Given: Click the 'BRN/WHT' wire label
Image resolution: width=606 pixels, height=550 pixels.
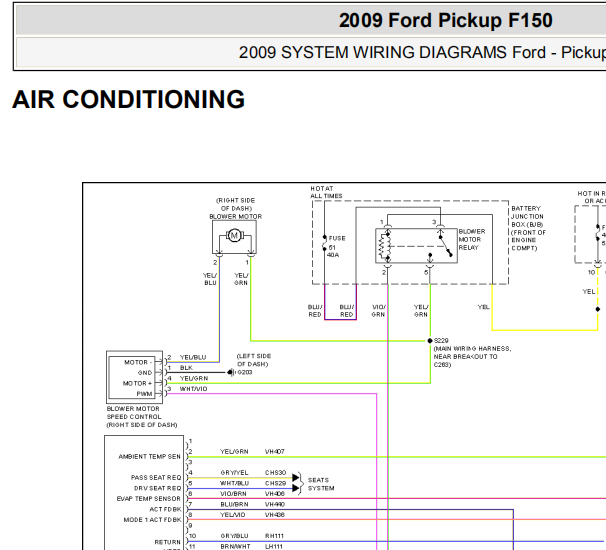Looking at the screenshot, I should pos(235,547).
